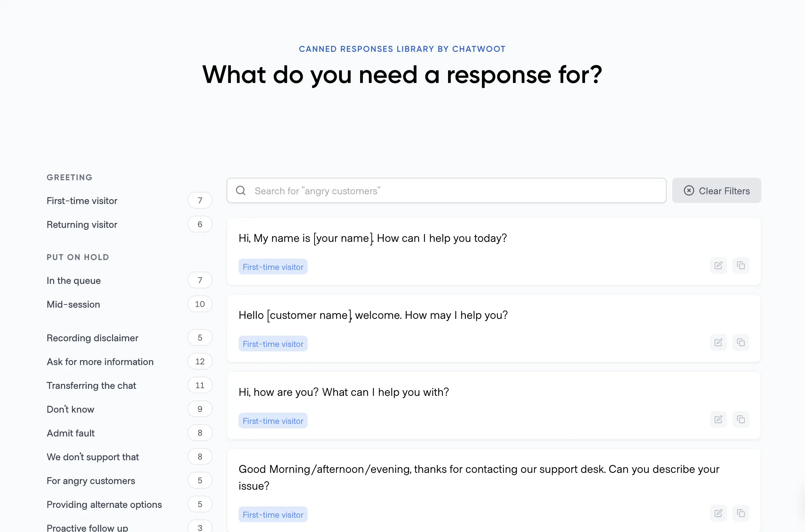Expand the Mid-session section
This screenshot has height=532, width=805.
coord(73,304)
